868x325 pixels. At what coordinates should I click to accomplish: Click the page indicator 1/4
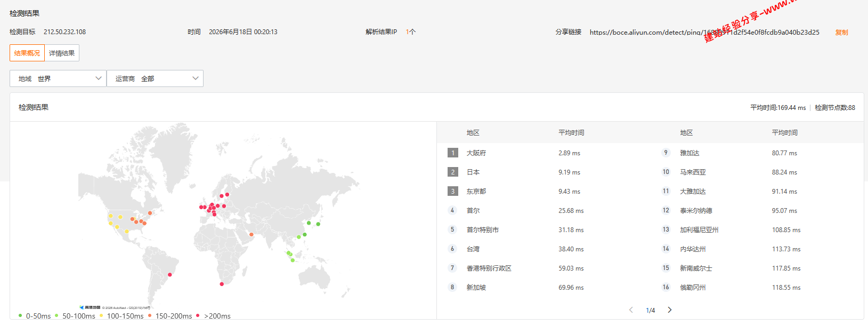pyautogui.click(x=650, y=311)
